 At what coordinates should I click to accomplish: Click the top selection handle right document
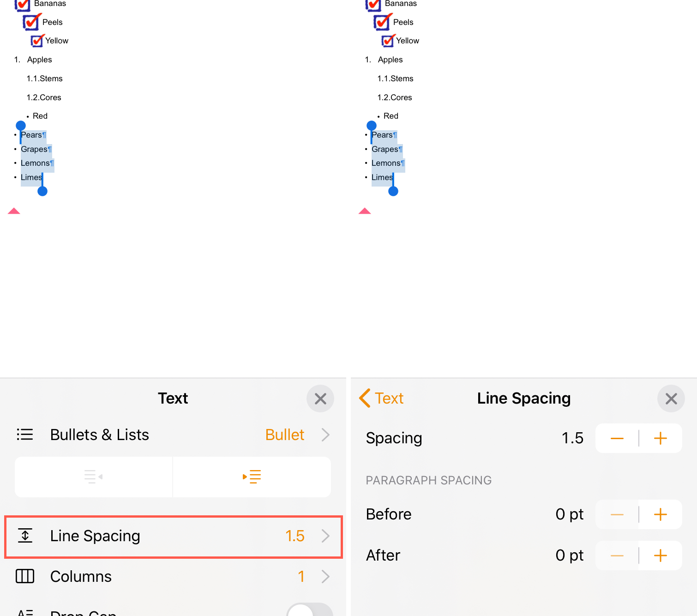pos(372,126)
